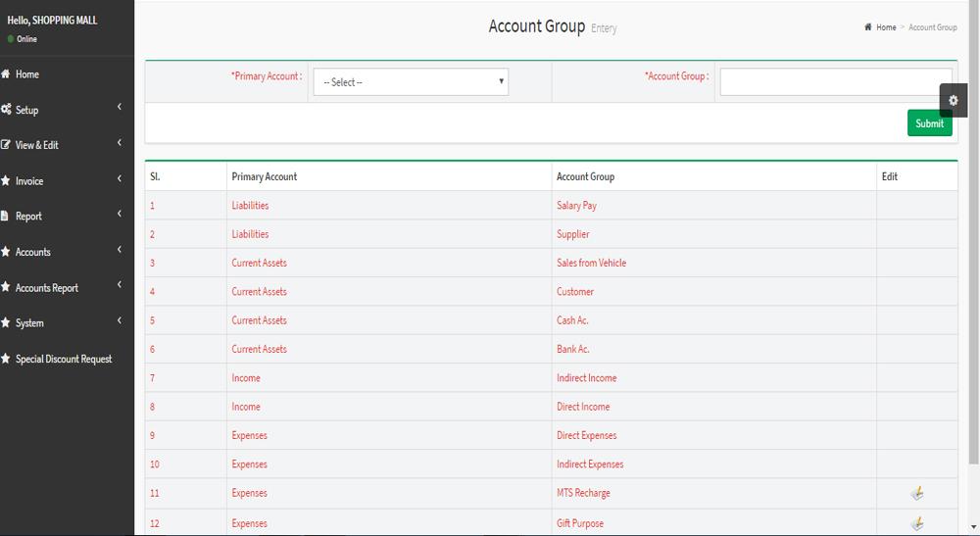Click the Accounts Report star icon
Image resolution: width=980 pixels, height=536 pixels.
6,287
